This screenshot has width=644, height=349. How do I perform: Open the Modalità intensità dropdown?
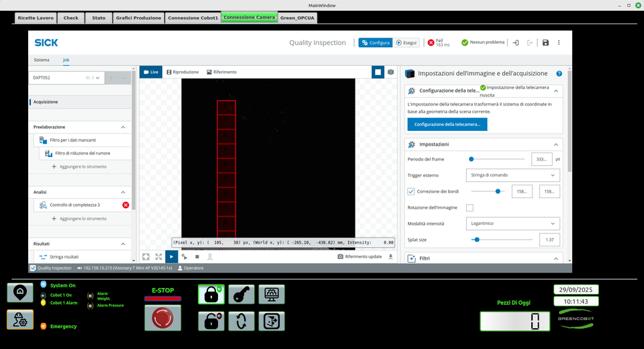[x=513, y=223]
